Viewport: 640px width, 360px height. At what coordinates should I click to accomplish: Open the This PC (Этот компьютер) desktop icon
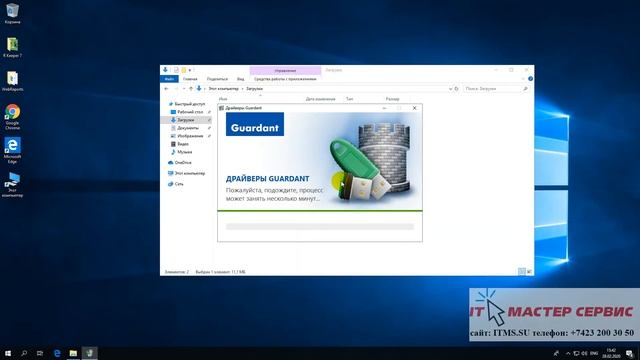pos(12,184)
